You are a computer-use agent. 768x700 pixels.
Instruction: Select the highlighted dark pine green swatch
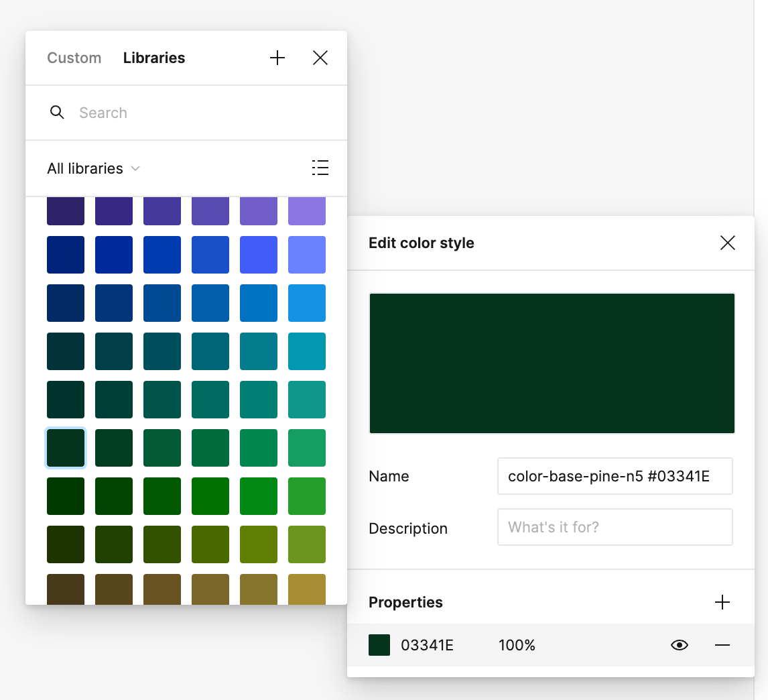click(65, 447)
